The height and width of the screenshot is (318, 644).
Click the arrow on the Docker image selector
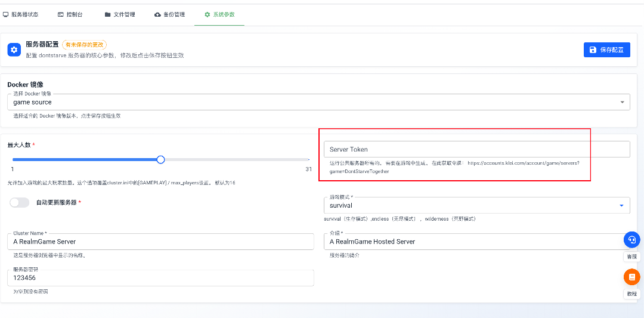click(x=623, y=102)
